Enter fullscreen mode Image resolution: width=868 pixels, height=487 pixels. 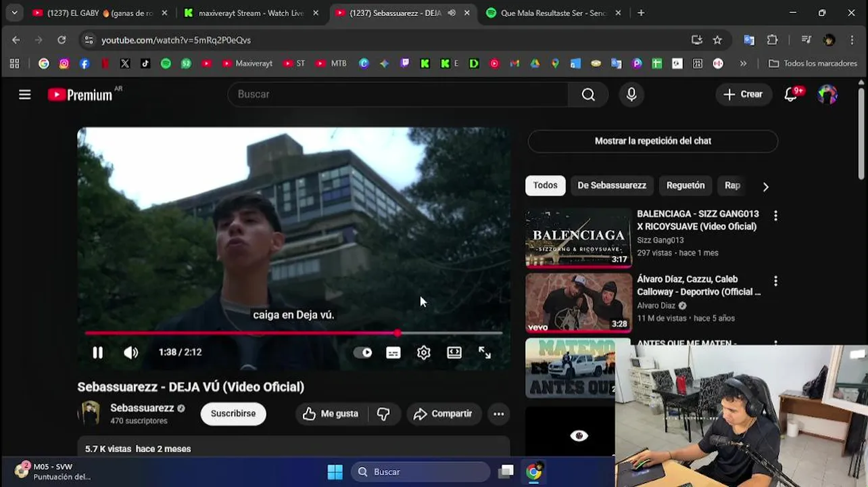485,352
